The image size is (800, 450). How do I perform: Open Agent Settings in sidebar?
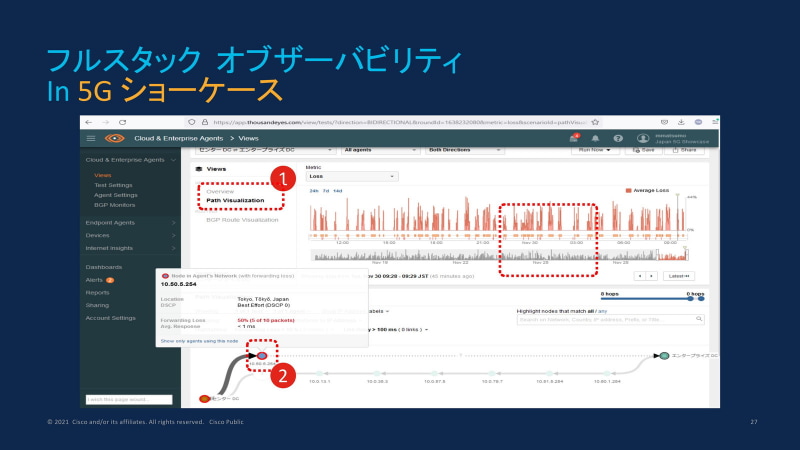(x=116, y=195)
